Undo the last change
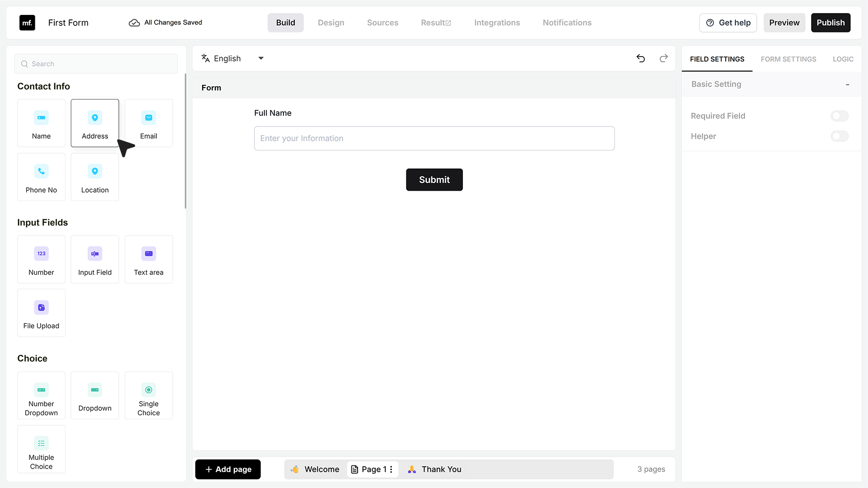 [x=641, y=58]
